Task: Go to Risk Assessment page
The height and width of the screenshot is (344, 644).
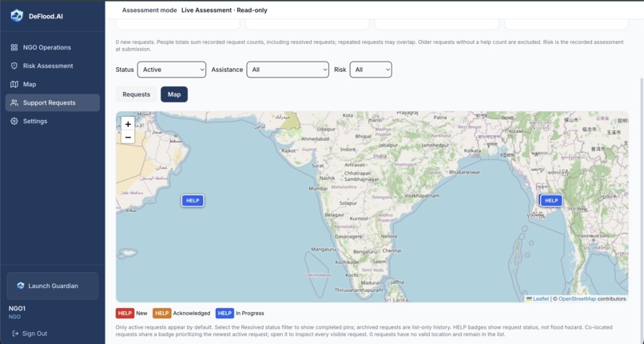Action: tap(53, 66)
